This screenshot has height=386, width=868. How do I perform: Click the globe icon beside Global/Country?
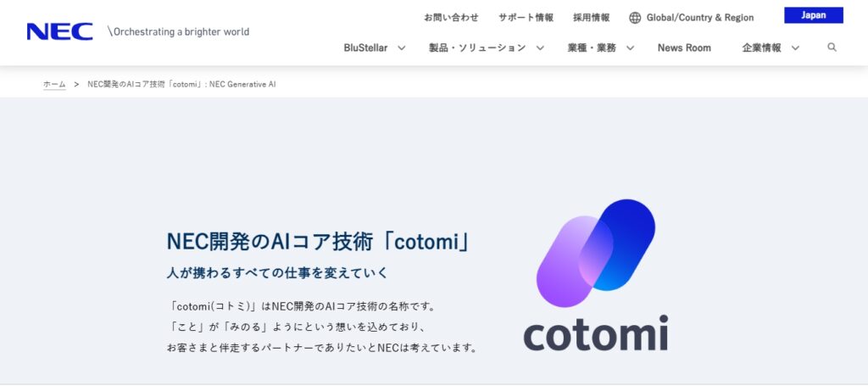(x=635, y=18)
